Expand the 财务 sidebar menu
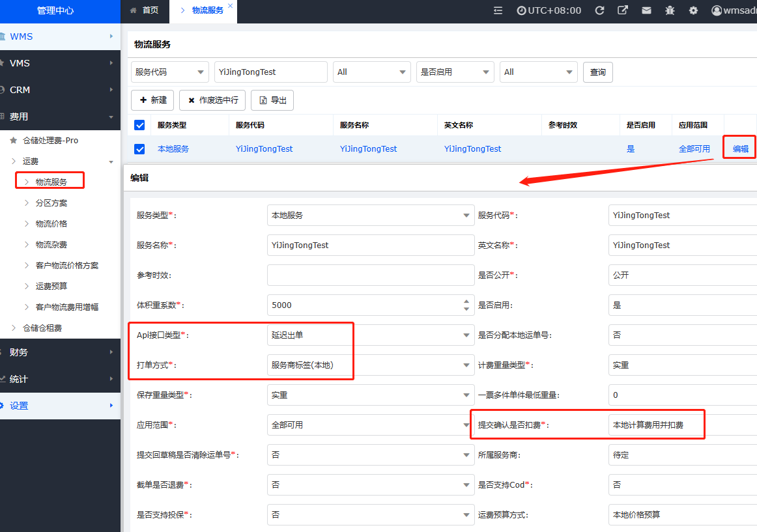The height and width of the screenshot is (532, 757). click(61, 352)
